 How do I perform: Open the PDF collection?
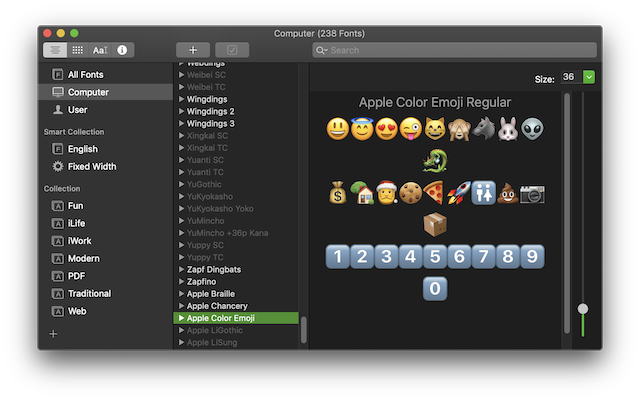pos(106,276)
